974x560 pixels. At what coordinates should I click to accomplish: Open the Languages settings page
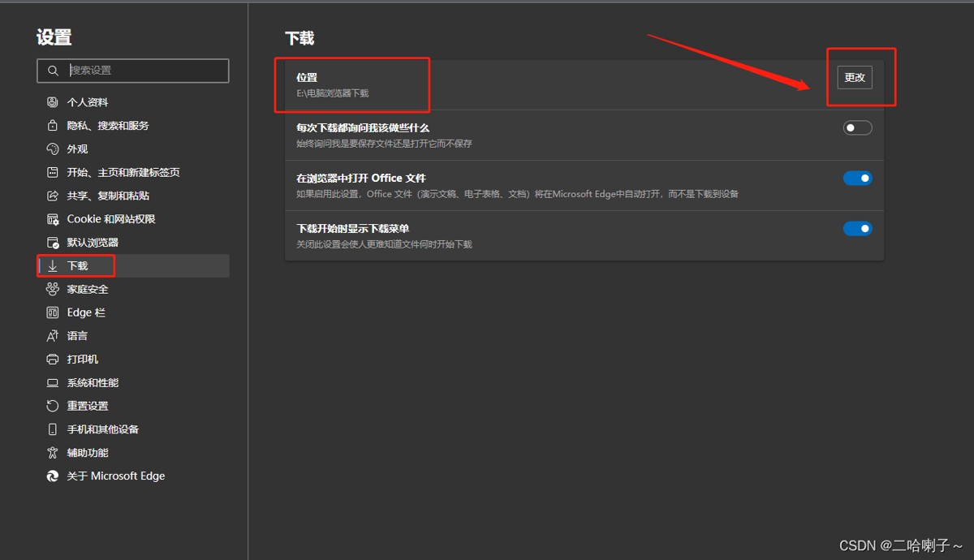pos(77,336)
